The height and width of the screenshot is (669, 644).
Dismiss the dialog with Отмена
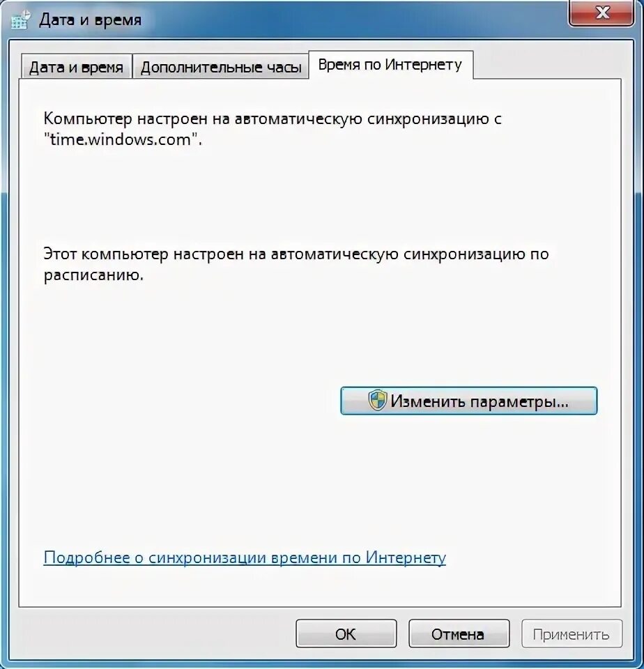pos(459,634)
